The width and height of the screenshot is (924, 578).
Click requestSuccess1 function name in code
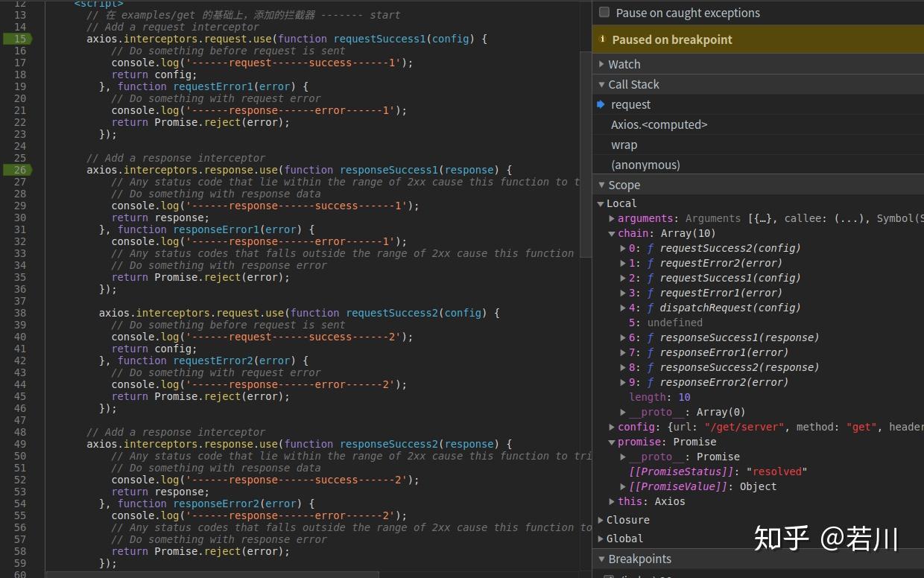tap(379, 39)
